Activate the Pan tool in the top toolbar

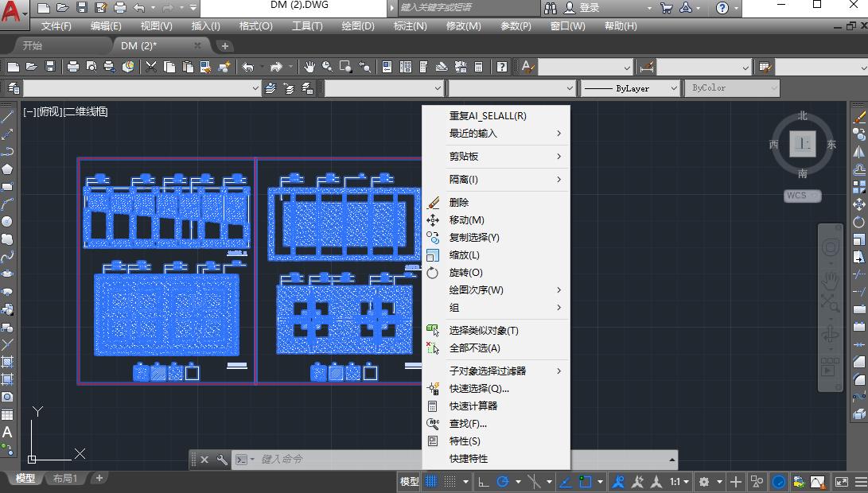[309, 67]
